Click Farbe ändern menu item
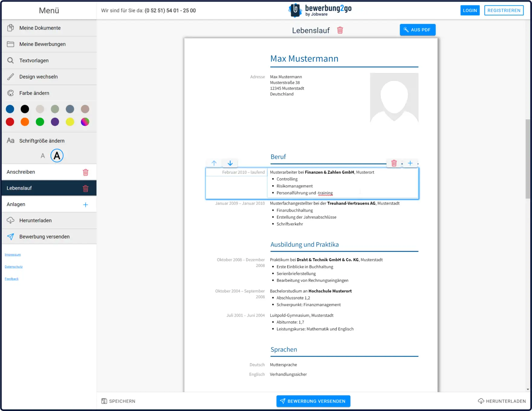The height and width of the screenshot is (411, 532). click(49, 93)
